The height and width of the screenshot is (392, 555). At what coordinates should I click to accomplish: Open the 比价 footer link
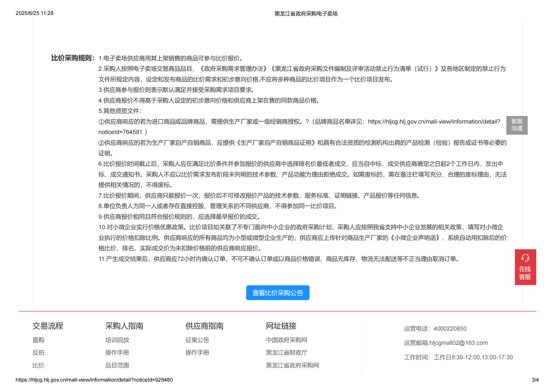click(x=38, y=365)
